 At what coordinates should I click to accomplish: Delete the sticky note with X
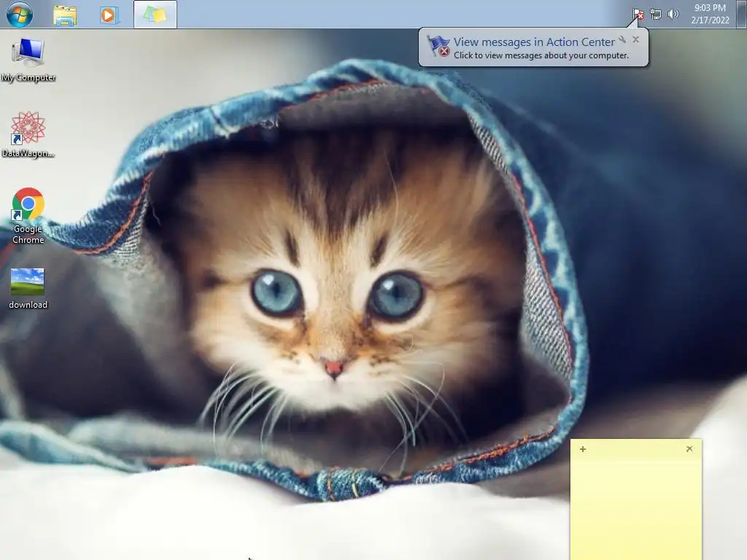(689, 448)
